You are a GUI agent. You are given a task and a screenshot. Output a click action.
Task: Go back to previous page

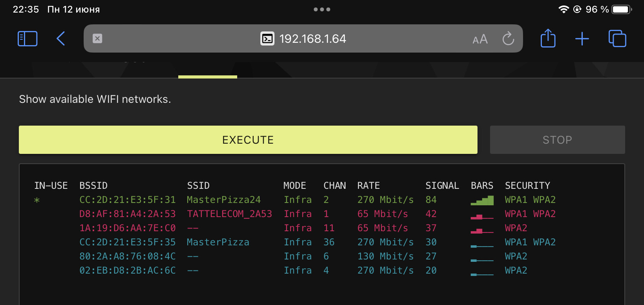[60, 38]
